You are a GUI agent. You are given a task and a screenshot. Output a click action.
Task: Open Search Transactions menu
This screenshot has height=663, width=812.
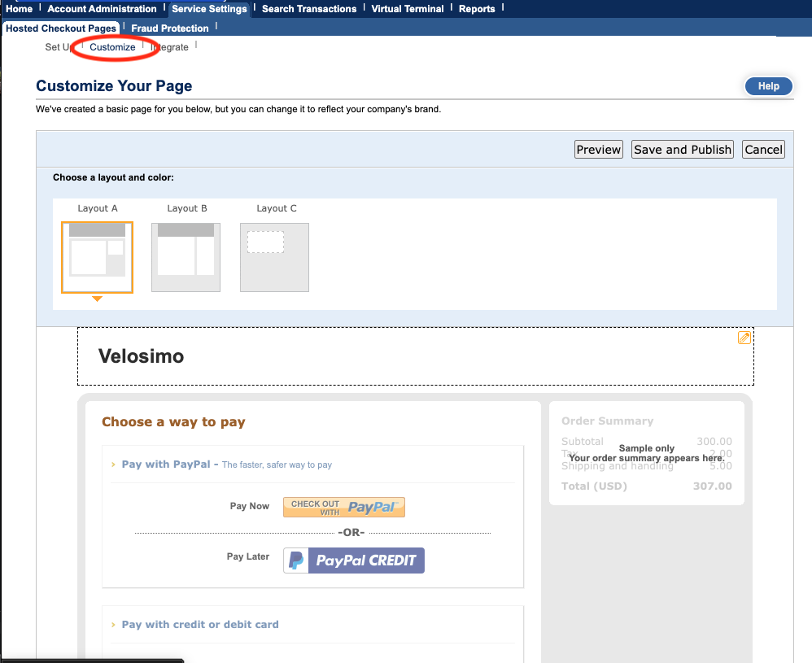[309, 9]
